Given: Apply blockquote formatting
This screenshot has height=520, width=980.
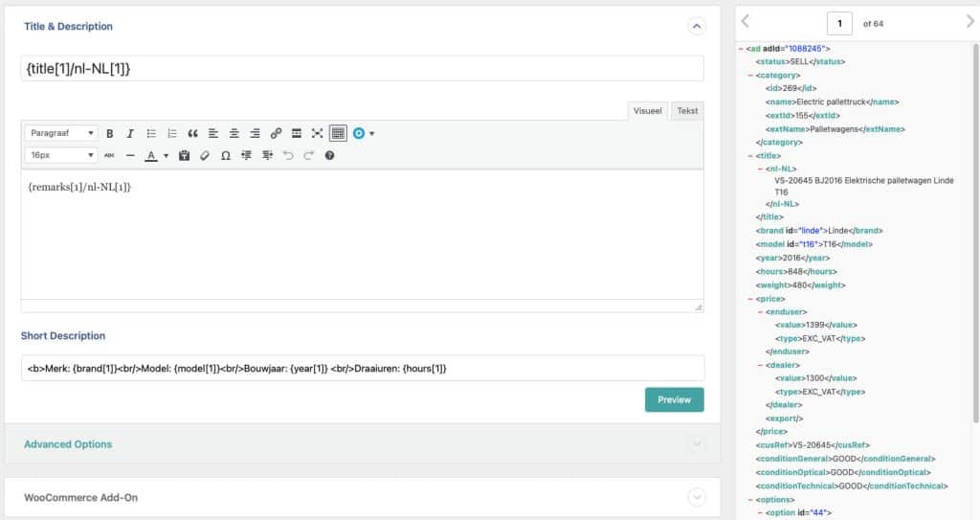Looking at the screenshot, I should point(192,133).
